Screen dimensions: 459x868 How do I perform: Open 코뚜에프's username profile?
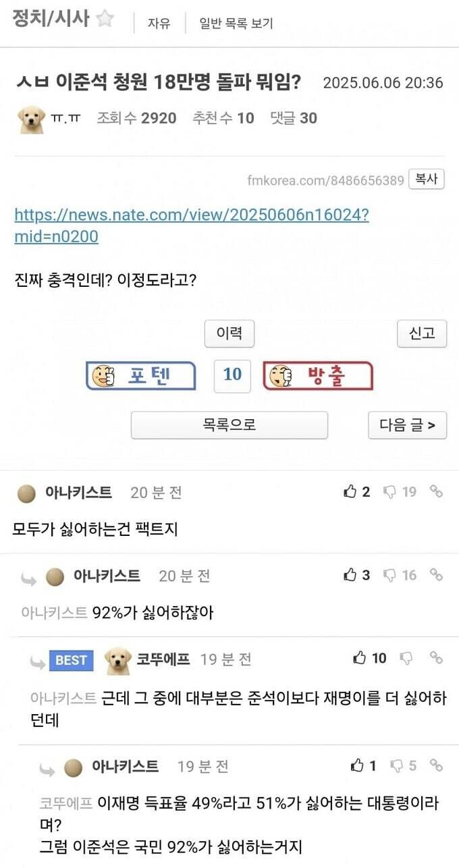pos(163,659)
